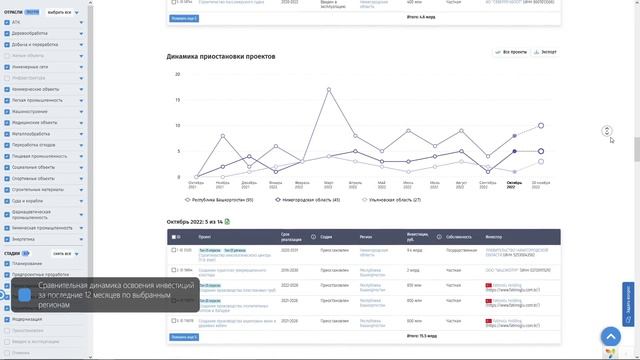This screenshot has height=360, width=640.
Task: Open the Нижегородская область region link in first row
Action: pos(373,252)
